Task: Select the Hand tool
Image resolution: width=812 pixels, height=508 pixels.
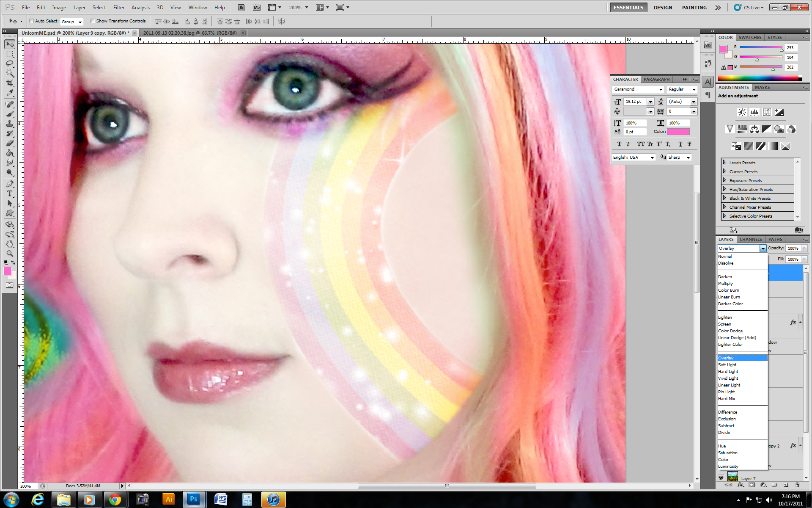Action: (10, 244)
